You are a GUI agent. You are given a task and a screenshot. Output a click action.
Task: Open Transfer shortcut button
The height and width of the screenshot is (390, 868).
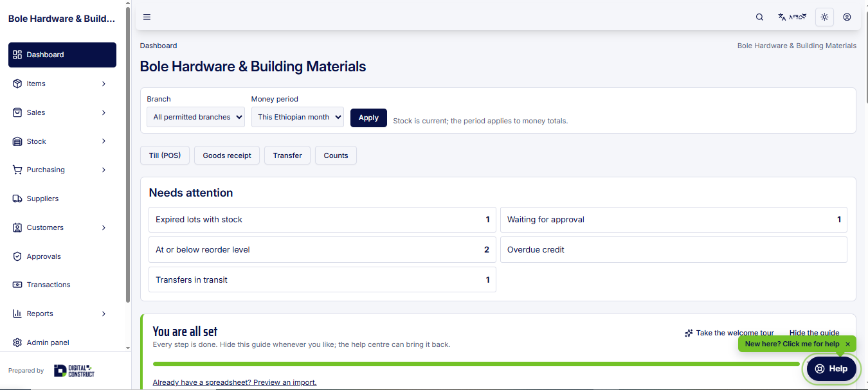click(x=287, y=155)
